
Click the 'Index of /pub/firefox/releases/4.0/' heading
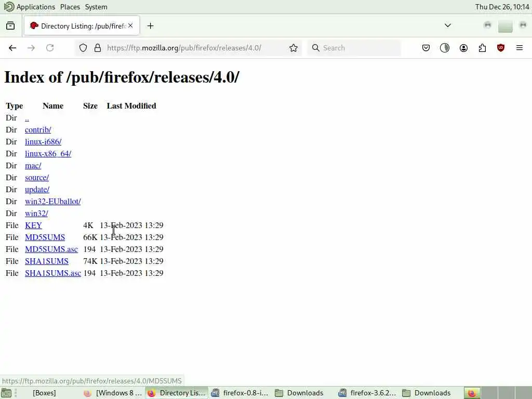[x=122, y=77]
